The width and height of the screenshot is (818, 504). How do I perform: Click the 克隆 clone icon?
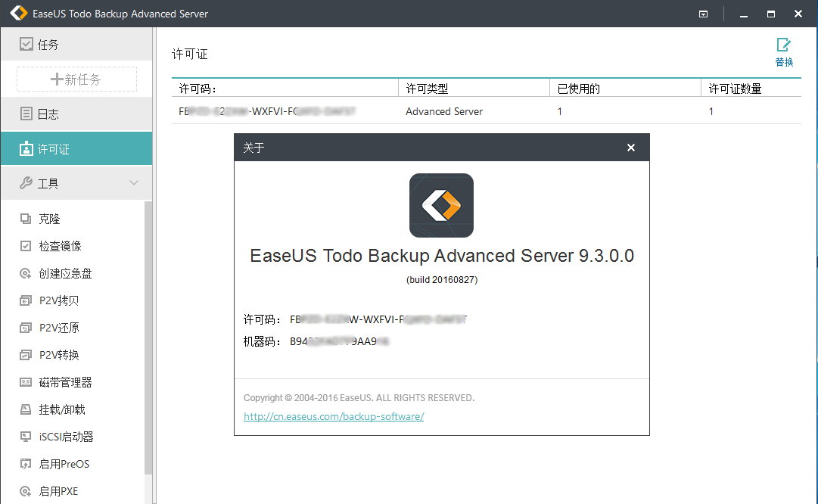point(26,219)
